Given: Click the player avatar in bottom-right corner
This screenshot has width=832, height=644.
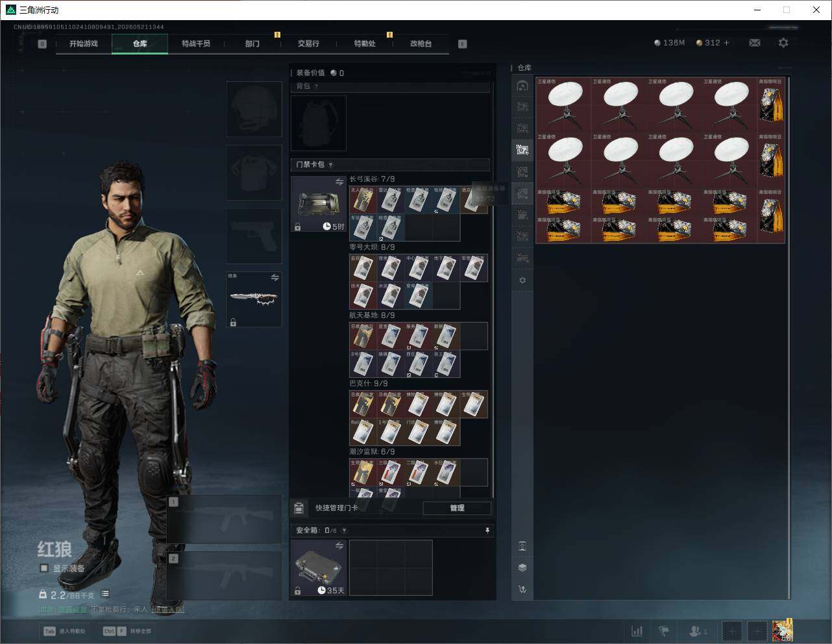Looking at the screenshot, I should 783,630.
